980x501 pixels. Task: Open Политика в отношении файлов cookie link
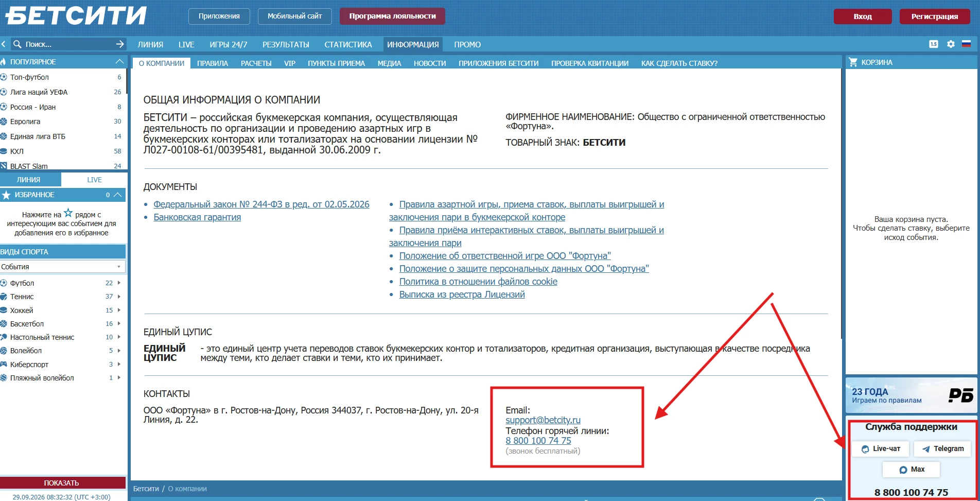478,282
